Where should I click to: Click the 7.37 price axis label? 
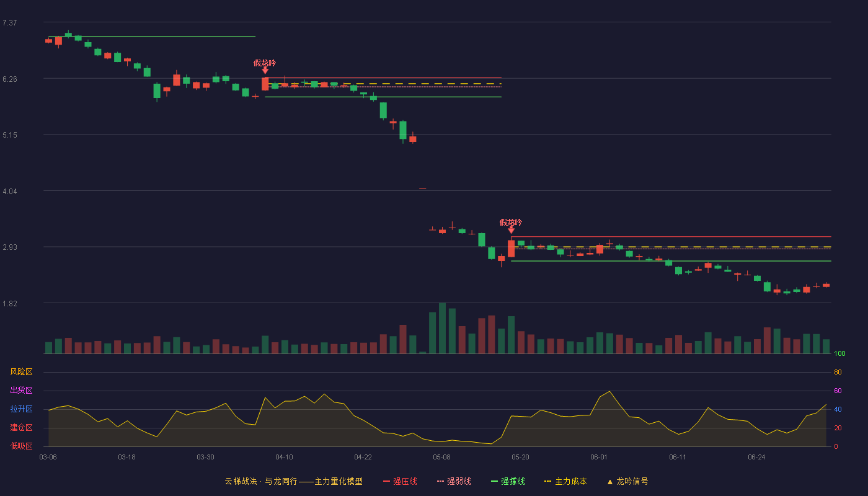9,23
